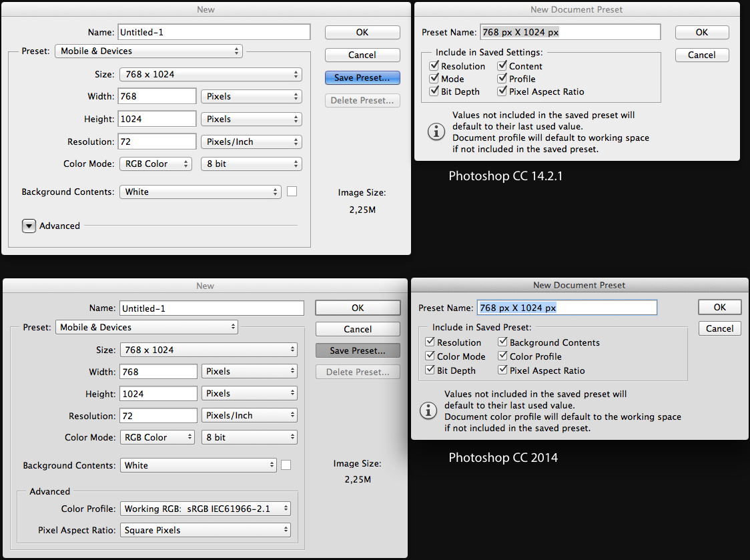Click Save Preset button in bottom New dialog
The height and width of the screenshot is (560, 750).
click(x=358, y=351)
